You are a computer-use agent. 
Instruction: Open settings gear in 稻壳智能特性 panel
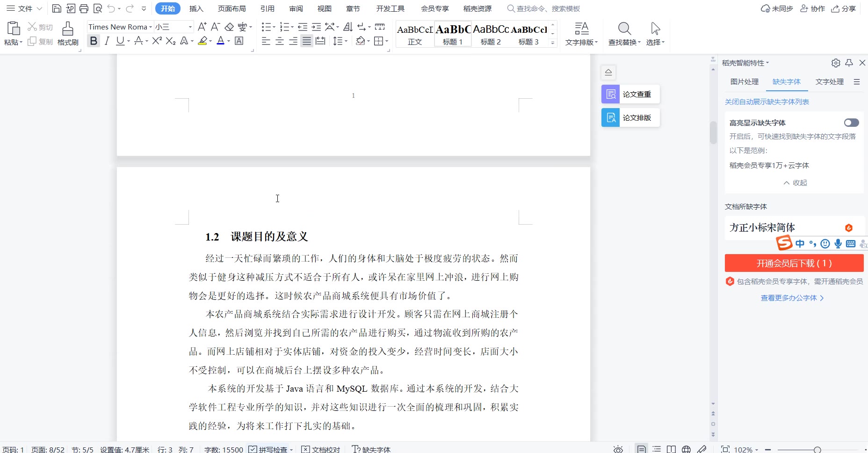coord(836,63)
